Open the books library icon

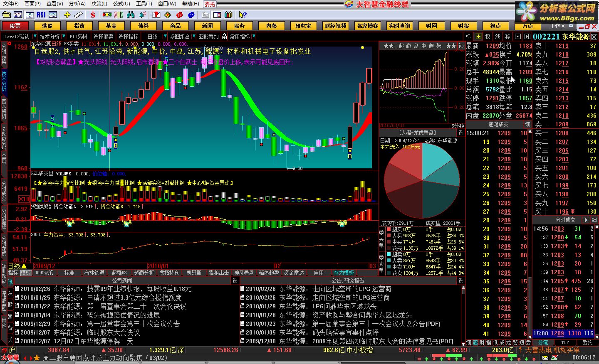click(228, 15)
